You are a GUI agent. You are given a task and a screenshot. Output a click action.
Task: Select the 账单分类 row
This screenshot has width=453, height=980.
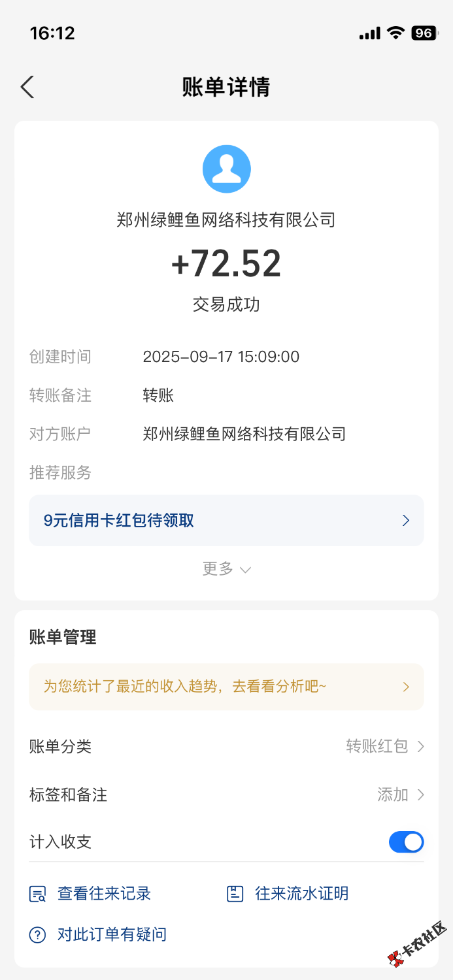click(x=226, y=746)
